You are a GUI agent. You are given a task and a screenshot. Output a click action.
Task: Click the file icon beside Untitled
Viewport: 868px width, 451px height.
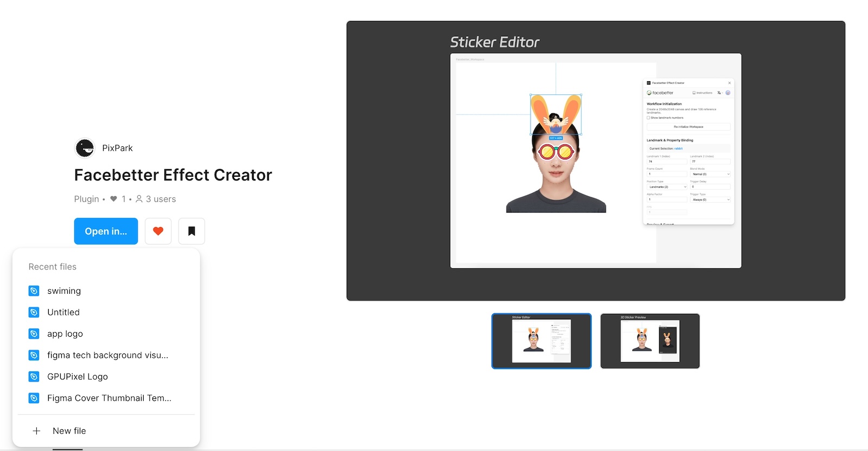[x=34, y=312]
